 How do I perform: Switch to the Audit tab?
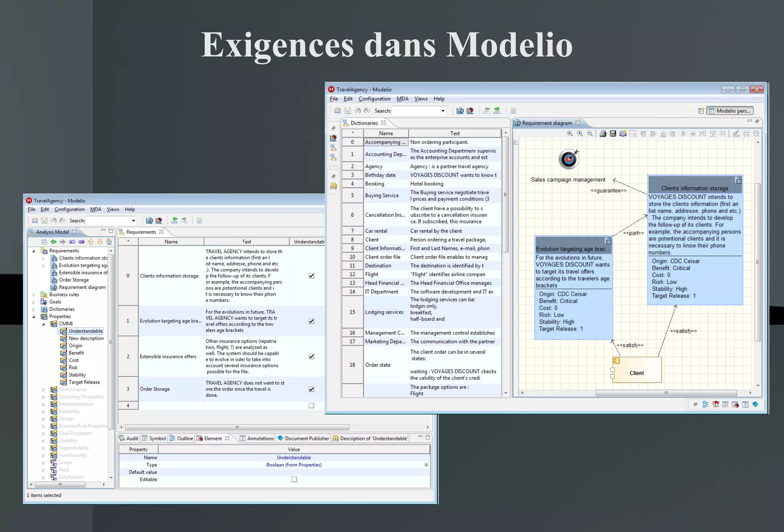point(129,438)
